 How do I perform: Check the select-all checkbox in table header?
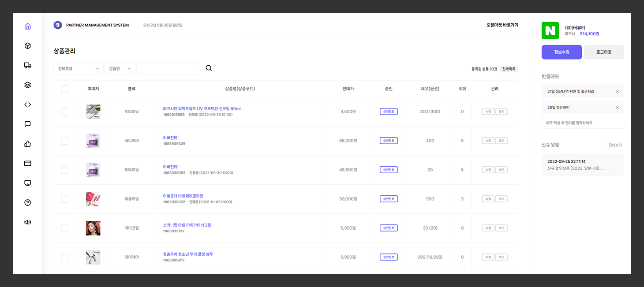65,89
